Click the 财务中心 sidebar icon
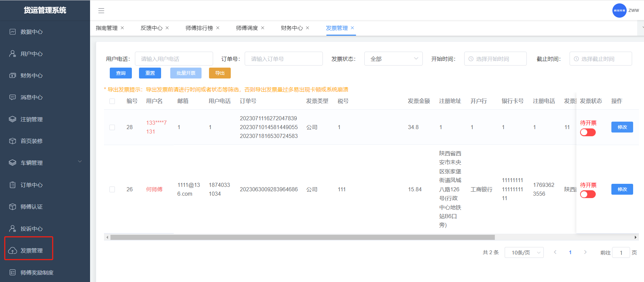This screenshot has height=282, width=644. pyautogui.click(x=13, y=75)
